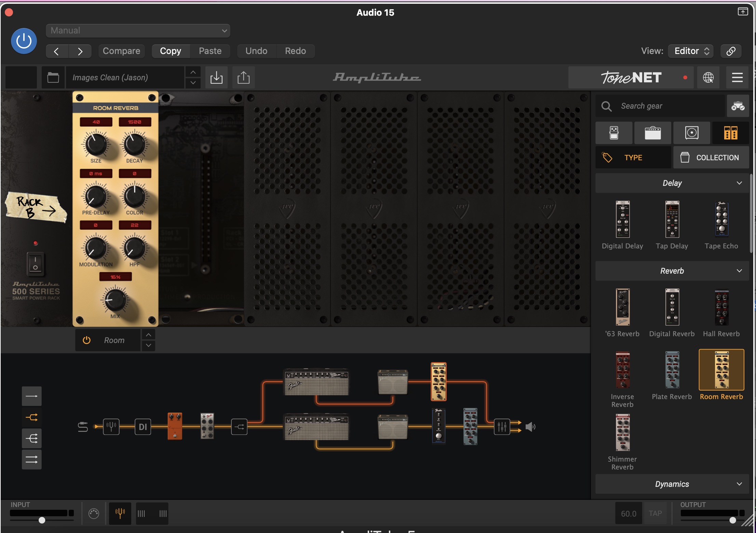Select the rack effects gear tab
This screenshot has height=533, width=756.
click(x=731, y=133)
